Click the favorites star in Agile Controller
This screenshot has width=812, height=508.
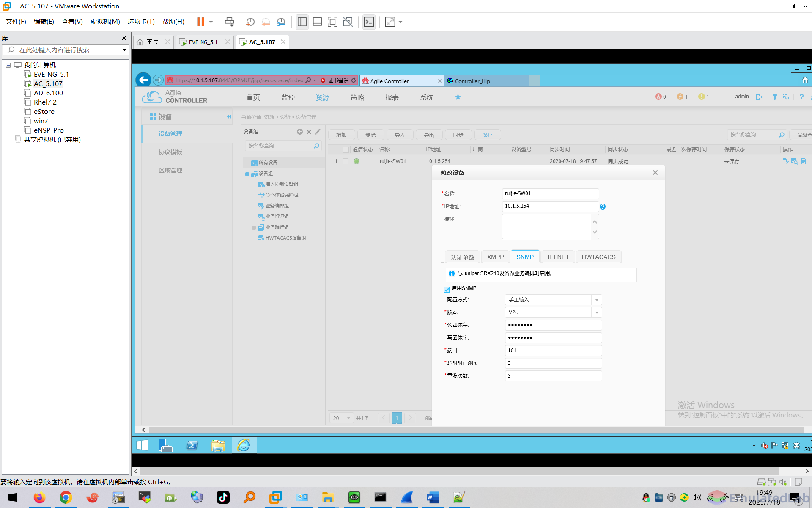click(458, 97)
